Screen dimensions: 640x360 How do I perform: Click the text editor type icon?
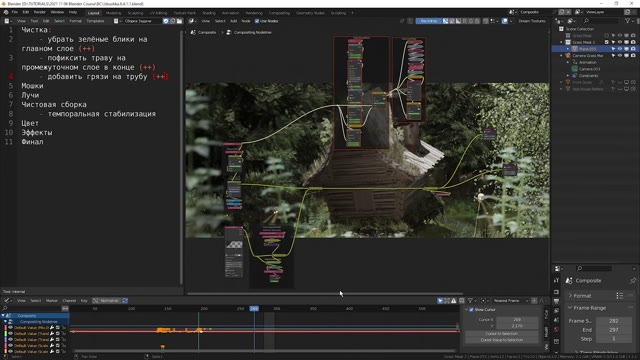pyautogui.click(x=7, y=21)
